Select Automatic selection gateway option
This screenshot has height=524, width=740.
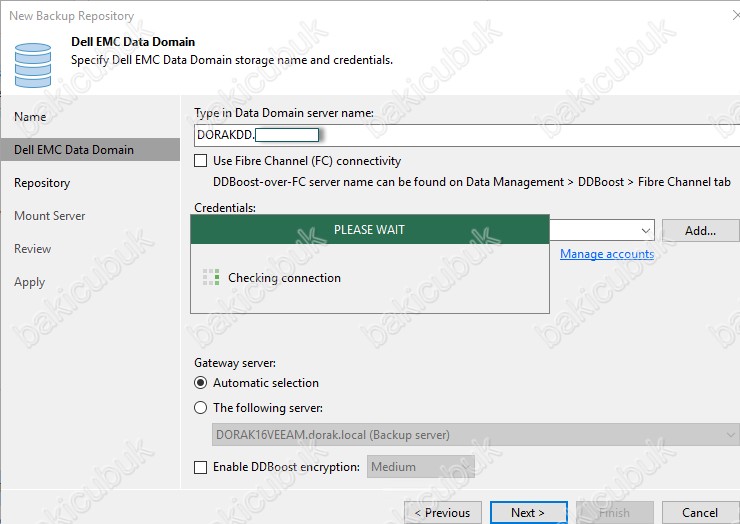point(201,382)
